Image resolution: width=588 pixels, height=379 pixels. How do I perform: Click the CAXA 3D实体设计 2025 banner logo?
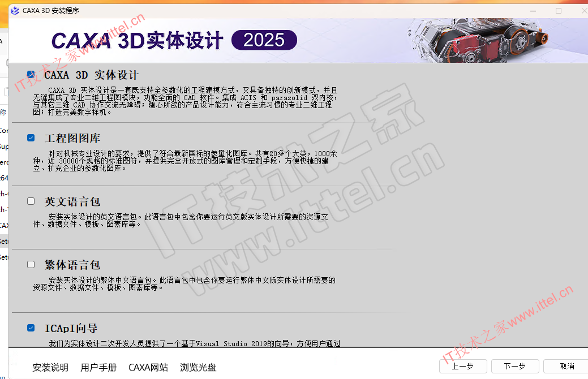(174, 41)
